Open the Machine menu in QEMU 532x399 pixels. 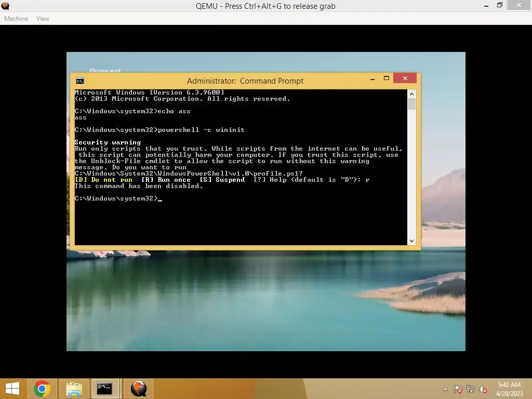tap(16, 19)
